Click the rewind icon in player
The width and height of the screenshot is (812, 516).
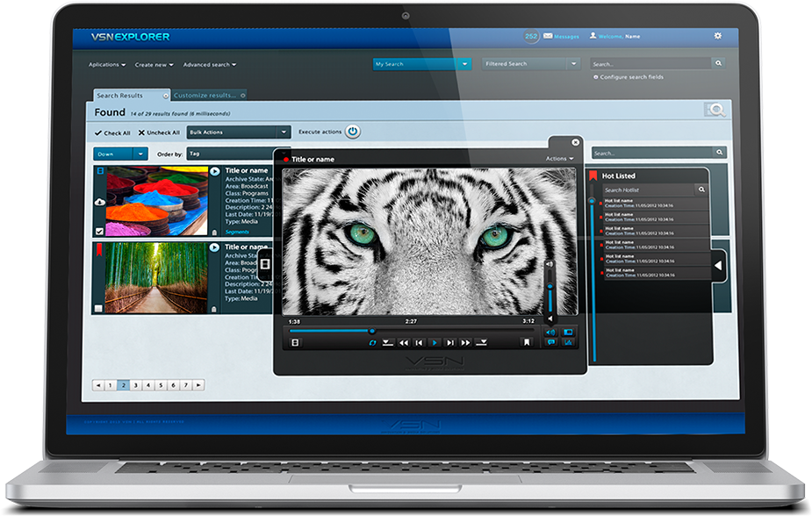click(404, 343)
